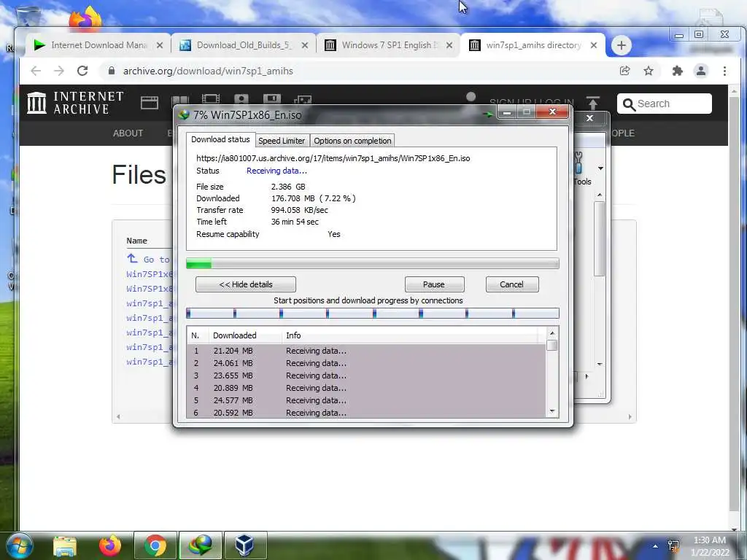The image size is (747, 560).
Task: Select connection row 4 with 20.889 MB
Action: pyautogui.click(x=366, y=388)
